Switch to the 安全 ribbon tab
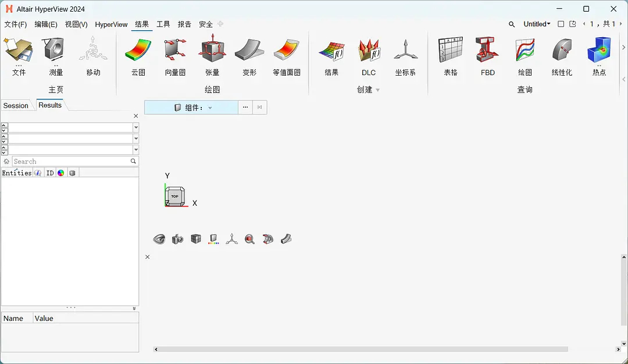The height and width of the screenshot is (364, 628). point(205,24)
